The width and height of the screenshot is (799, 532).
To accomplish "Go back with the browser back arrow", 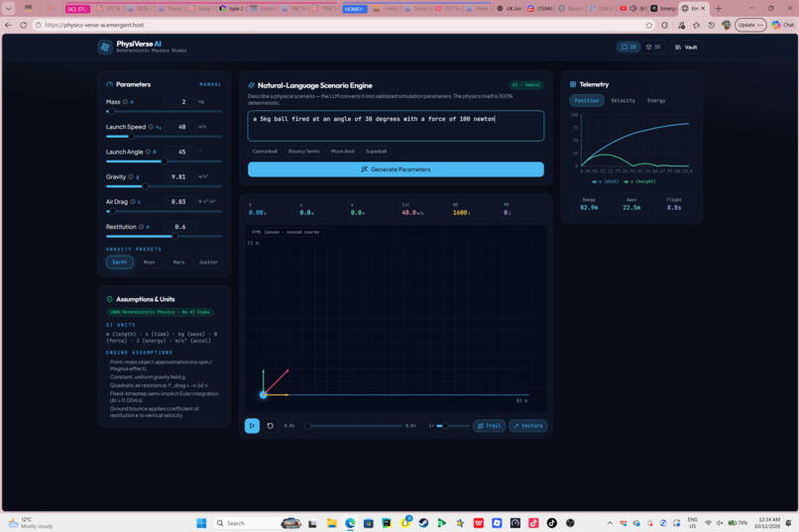I will click(8, 25).
